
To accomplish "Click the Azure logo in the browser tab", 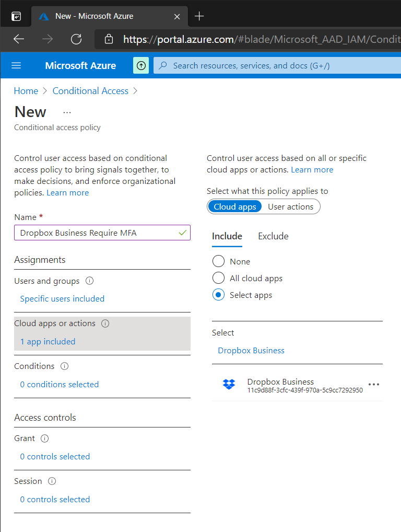I will click(x=44, y=16).
